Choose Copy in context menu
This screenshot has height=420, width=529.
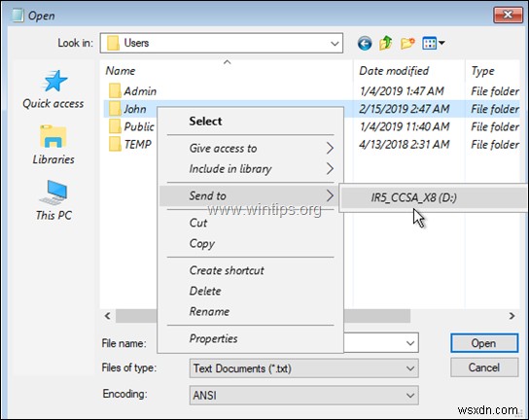pyautogui.click(x=250, y=243)
